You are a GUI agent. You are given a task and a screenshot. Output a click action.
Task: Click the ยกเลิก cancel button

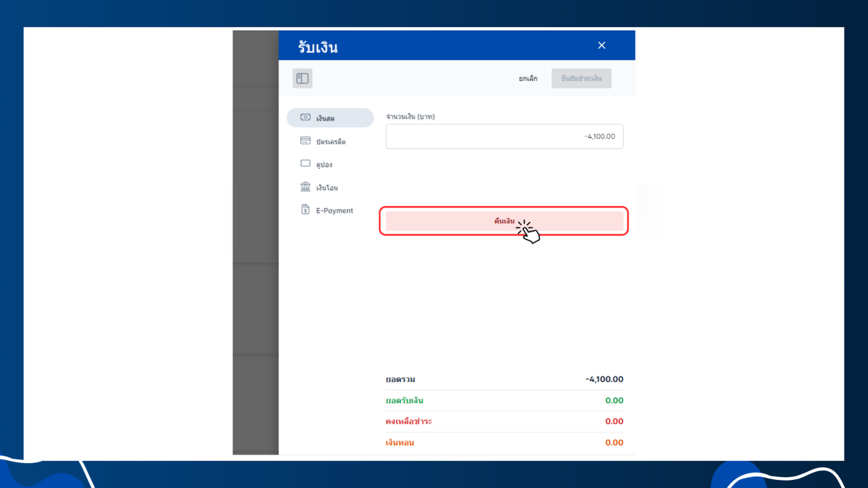click(x=528, y=79)
